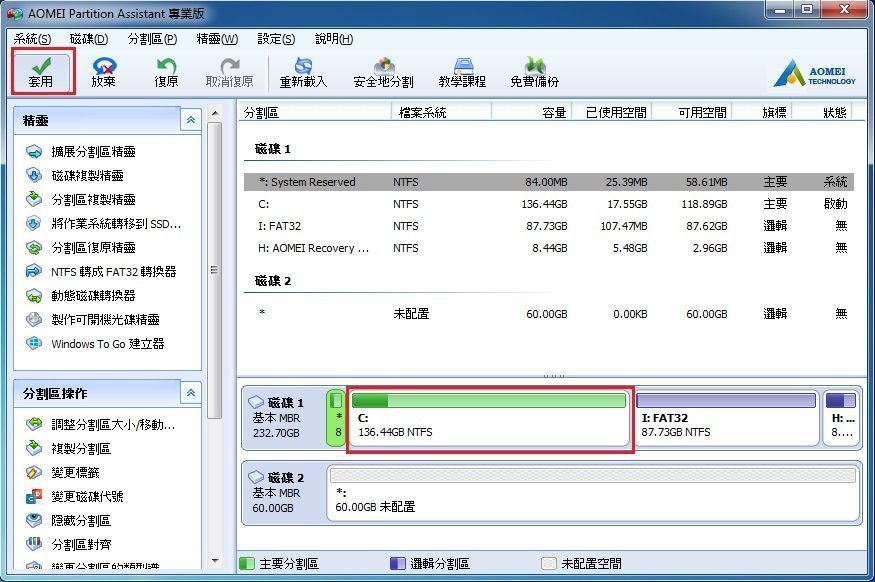Click the sidebar scrollbar up arrow
Screen dimensions: 875x582
coord(215,113)
